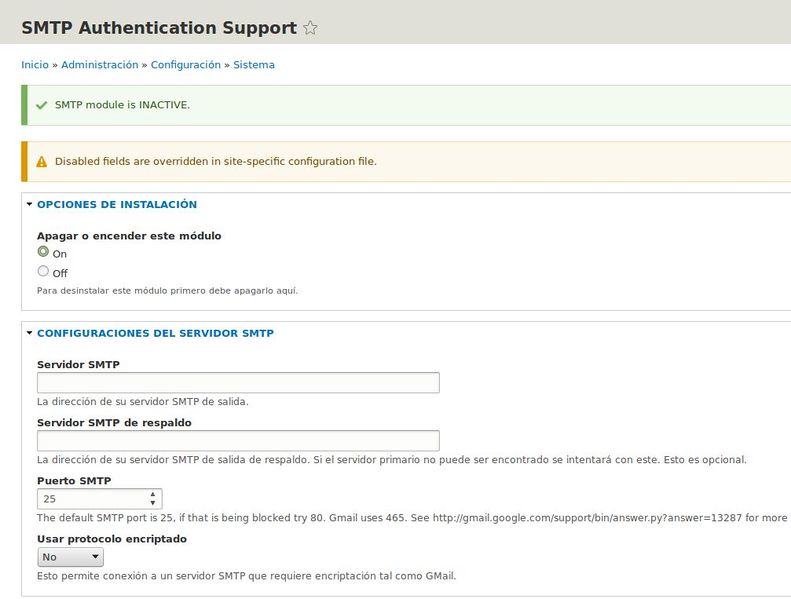This screenshot has width=791, height=599.
Task: Click the Opciones de instalación heading link
Action: click(x=117, y=204)
